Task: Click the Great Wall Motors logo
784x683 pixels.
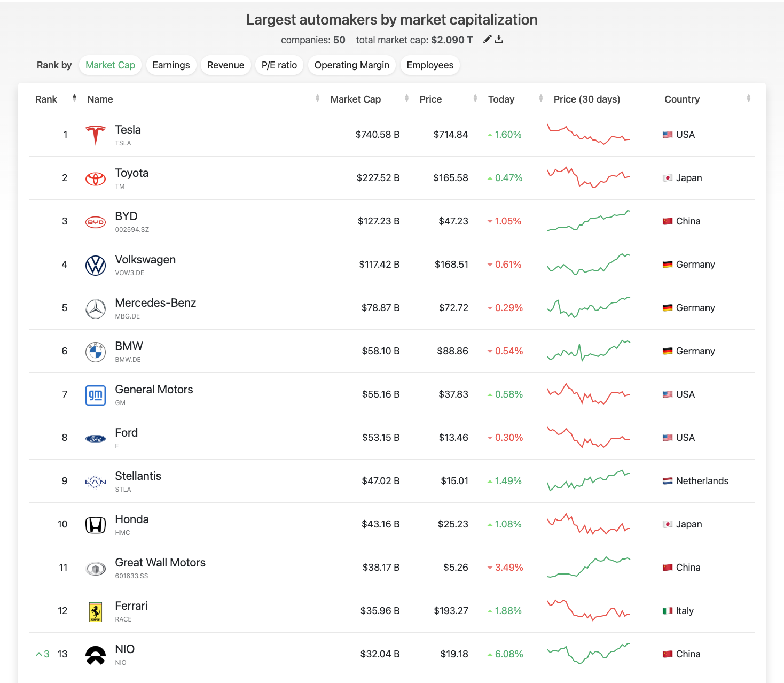Action: click(96, 569)
